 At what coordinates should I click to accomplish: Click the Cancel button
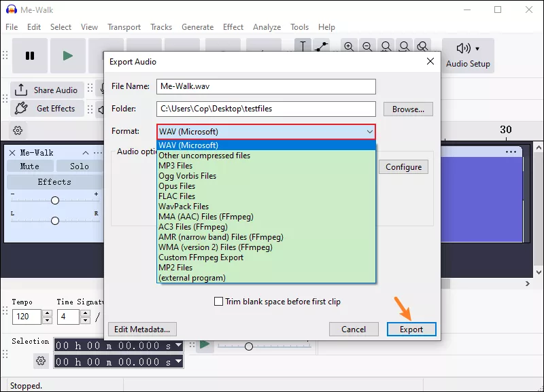click(x=354, y=329)
